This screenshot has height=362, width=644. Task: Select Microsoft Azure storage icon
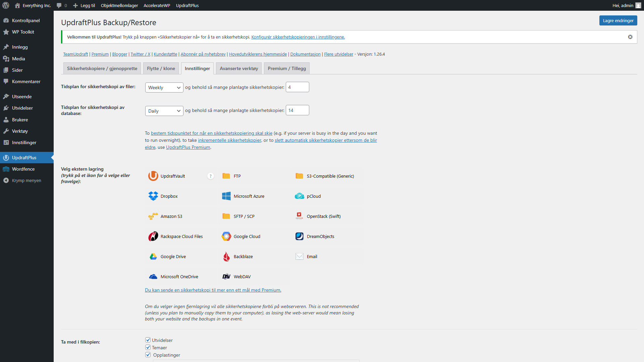tap(226, 196)
